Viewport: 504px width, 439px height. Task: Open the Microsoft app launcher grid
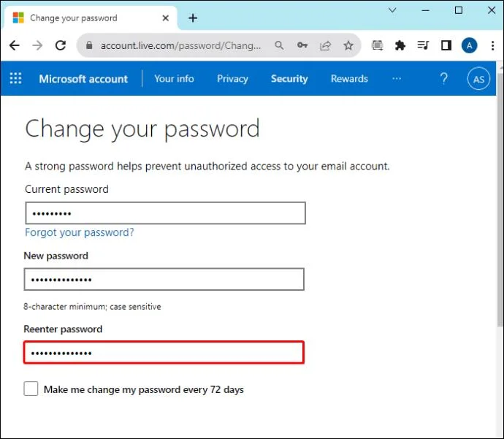click(15, 78)
